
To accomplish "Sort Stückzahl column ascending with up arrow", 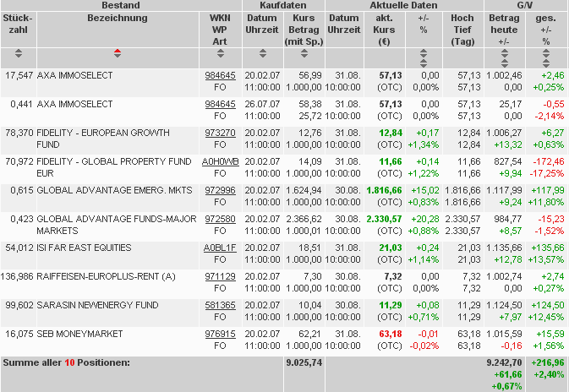I will click(x=19, y=51).
